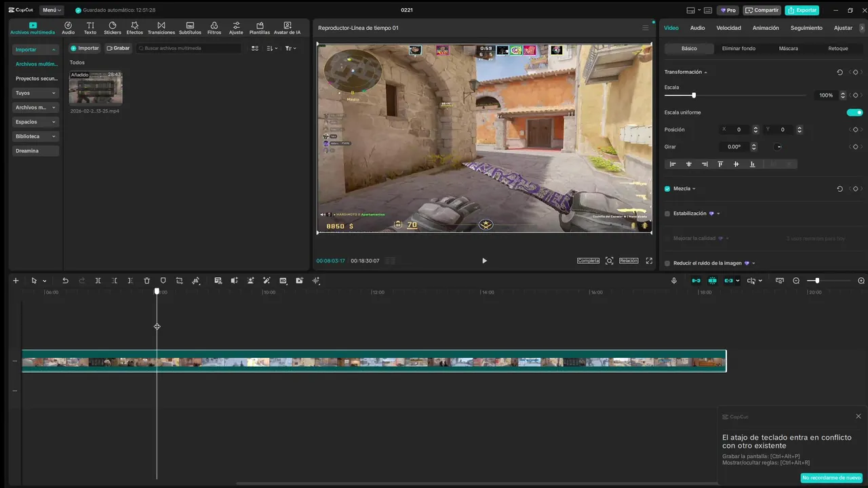Expand the Espacios sidebar section

click(54, 122)
